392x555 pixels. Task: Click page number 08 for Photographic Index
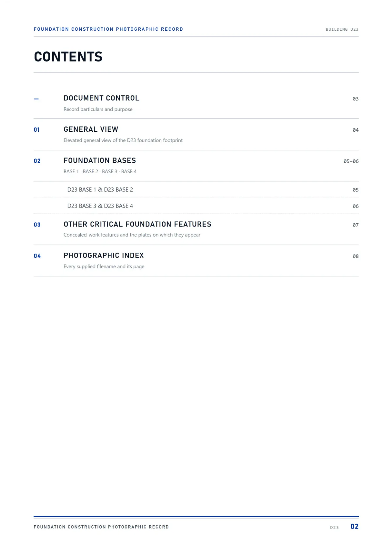355,256
